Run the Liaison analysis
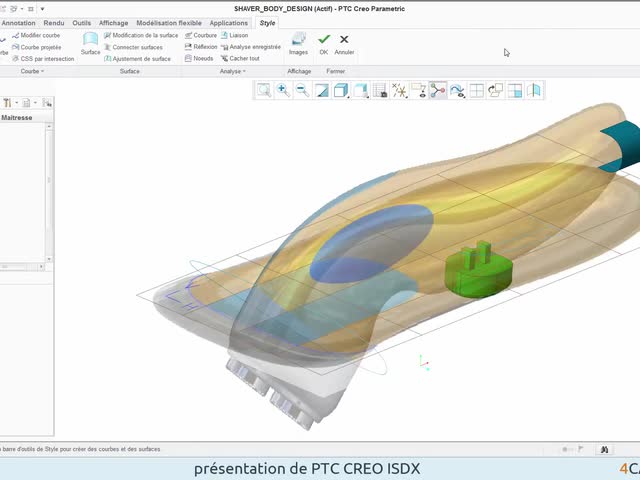 pos(234,36)
